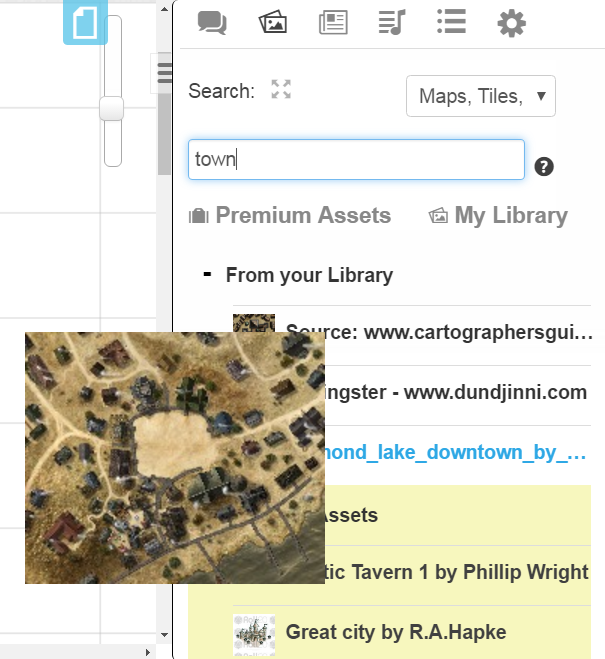Select 'Great city by R.A.Hapke' result
Image resolution: width=605 pixels, height=659 pixels.
point(396,632)
